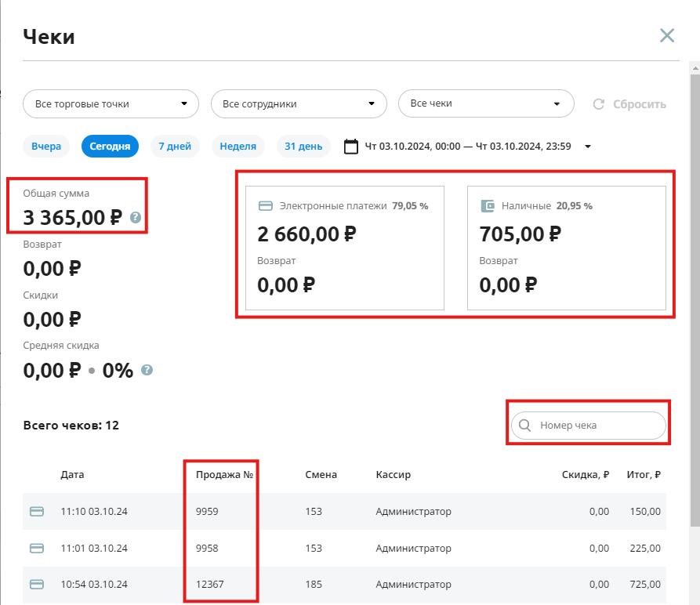Click the total amount 3 365,00 ₽
This screenshot has width=700, height=605.
click(x=73, y=218)
